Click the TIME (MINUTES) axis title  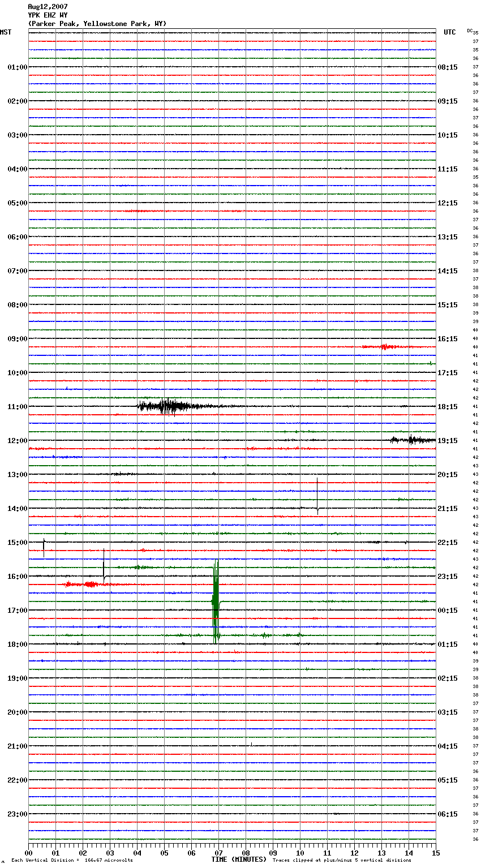point(239,860)
